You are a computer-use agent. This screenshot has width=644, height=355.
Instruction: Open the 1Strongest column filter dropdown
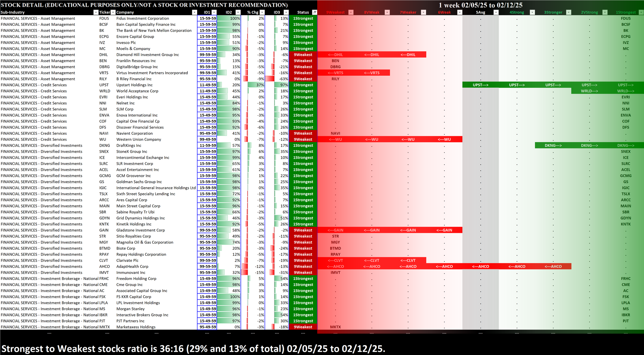click(641, 12)
